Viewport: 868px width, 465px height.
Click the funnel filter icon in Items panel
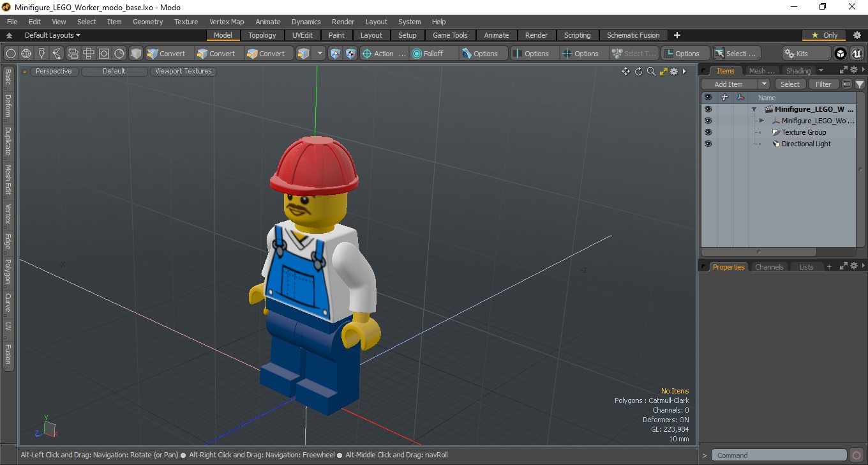(x=860, y=84)
